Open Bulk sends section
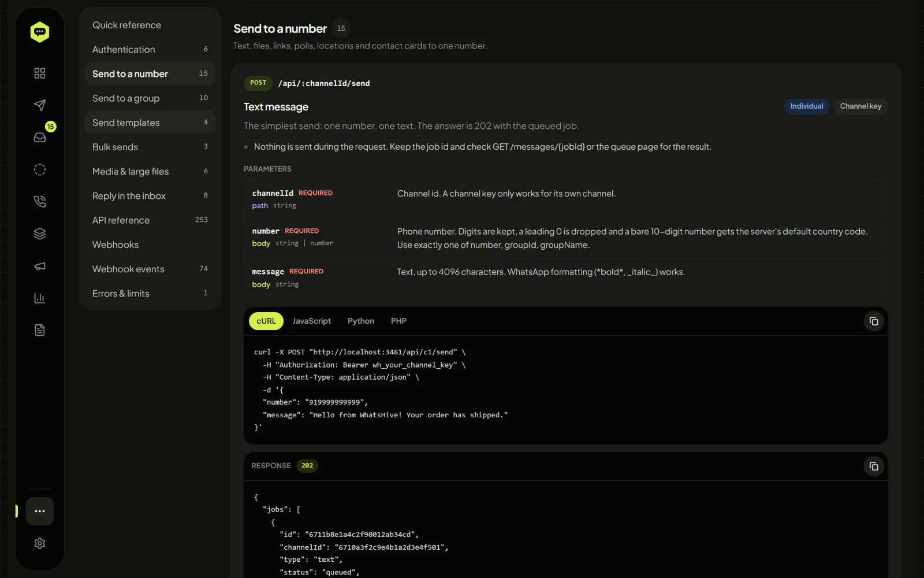 click(x=150, y=147)
